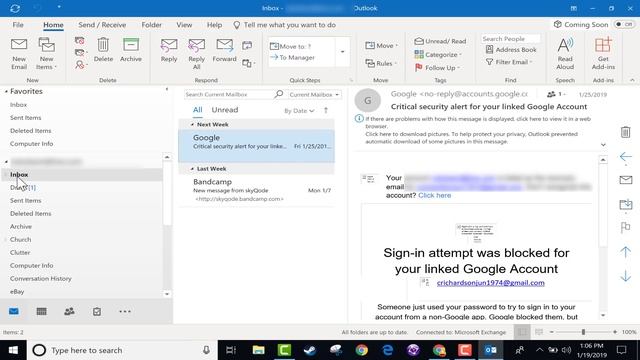The width and height of the screenshot is (640, 360).
Task: Select Computer Info under Favorites
Action: pyautogui.click(x=31, y=144)
